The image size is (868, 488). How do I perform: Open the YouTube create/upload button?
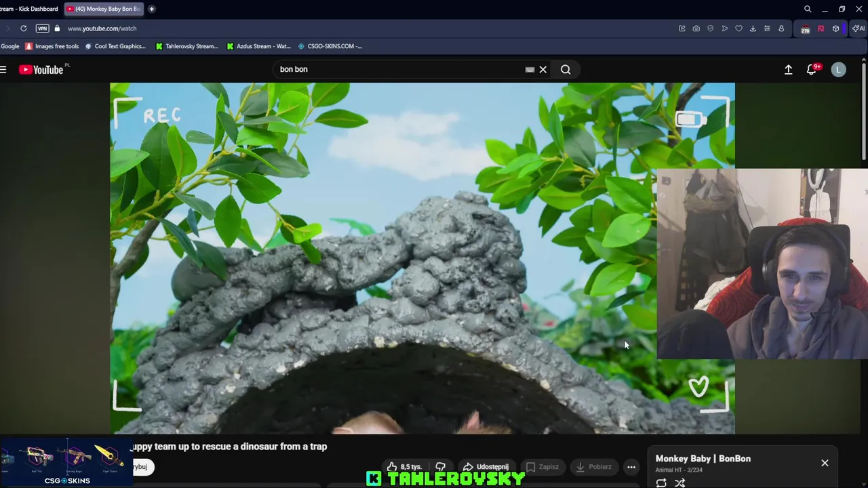[x=789, y=69]
